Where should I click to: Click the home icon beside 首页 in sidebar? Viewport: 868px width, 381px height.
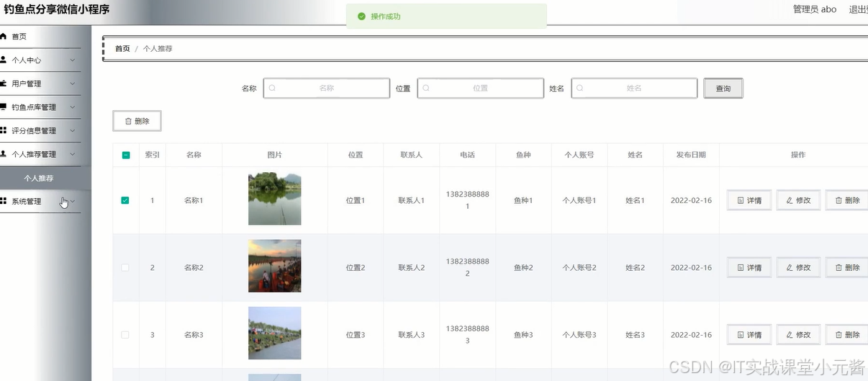click(4, 36)
